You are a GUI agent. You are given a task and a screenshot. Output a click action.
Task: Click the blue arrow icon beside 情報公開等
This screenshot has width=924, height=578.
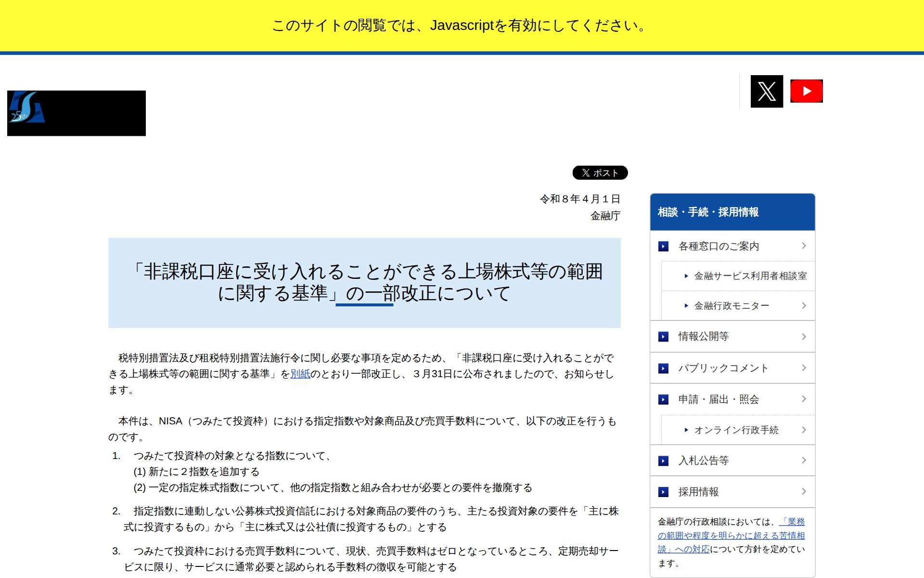[664, 337]
